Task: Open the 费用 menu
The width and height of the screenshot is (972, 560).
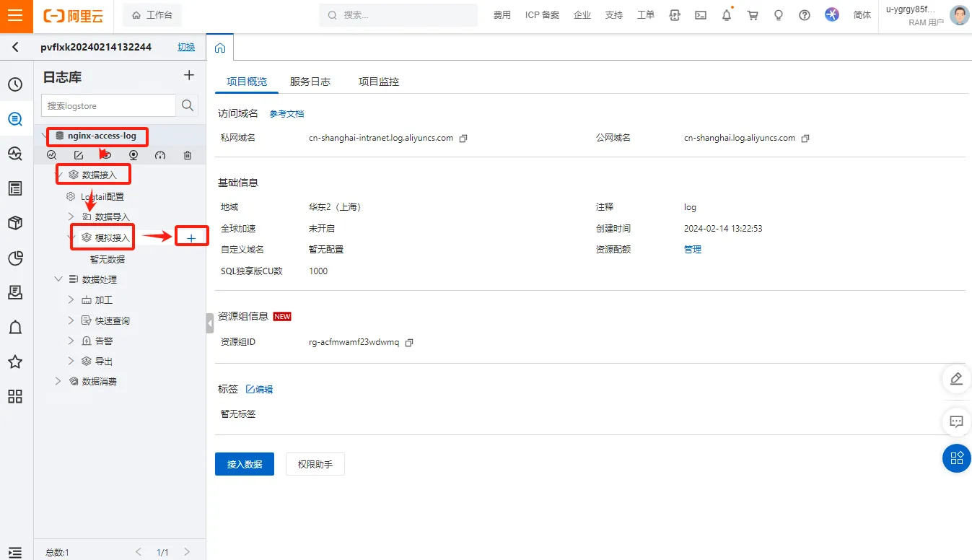Action: (x=502, y=15)
